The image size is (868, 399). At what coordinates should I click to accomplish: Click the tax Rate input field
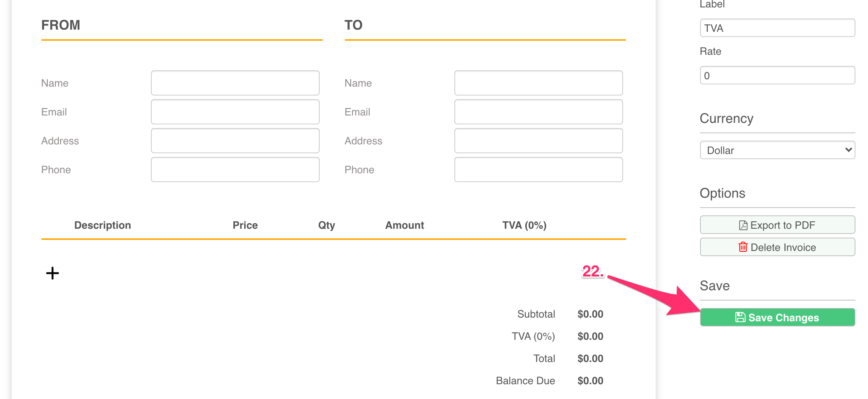click(777, 76)
